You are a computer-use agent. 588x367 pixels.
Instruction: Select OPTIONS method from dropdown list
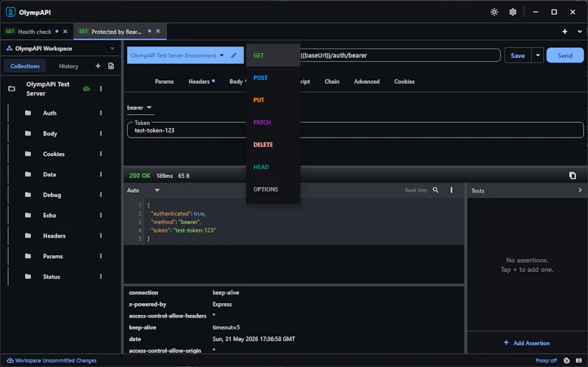[x=273, y=189]
